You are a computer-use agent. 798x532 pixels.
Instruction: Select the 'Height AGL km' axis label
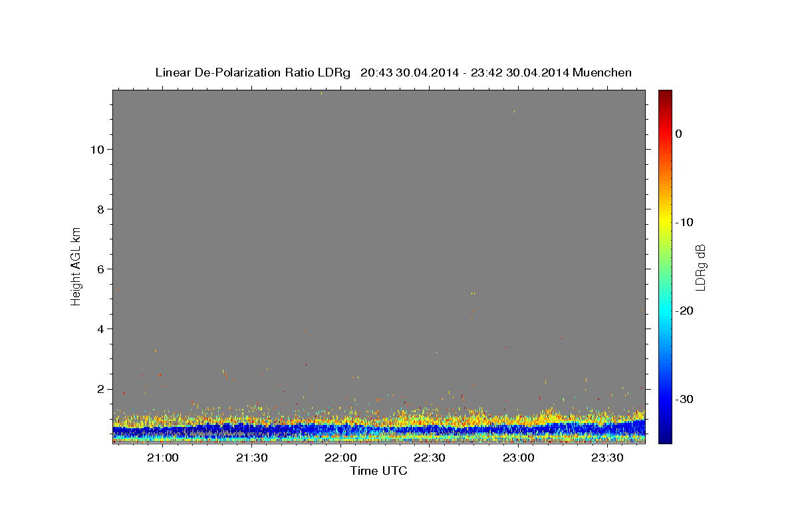click(x=76, y=266)
